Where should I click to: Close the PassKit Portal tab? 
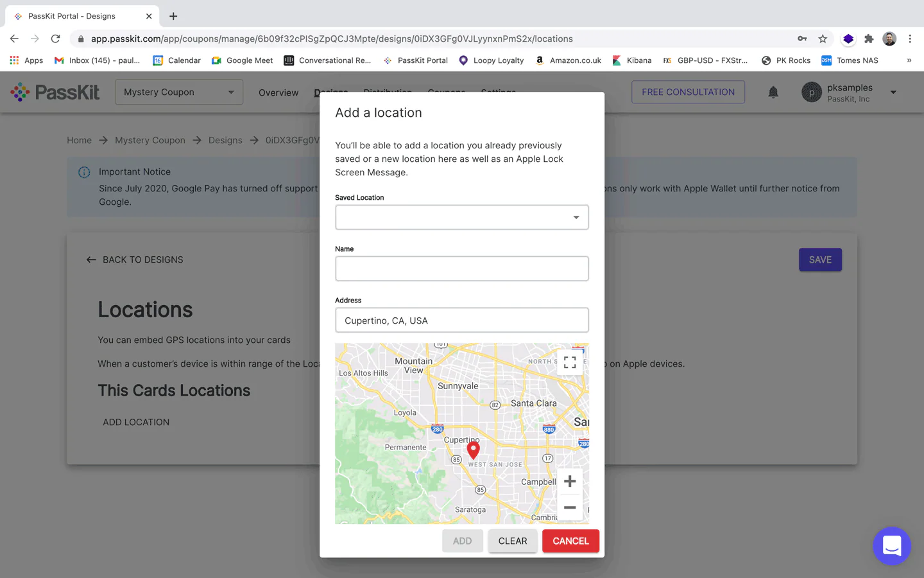tap(149, 16)
